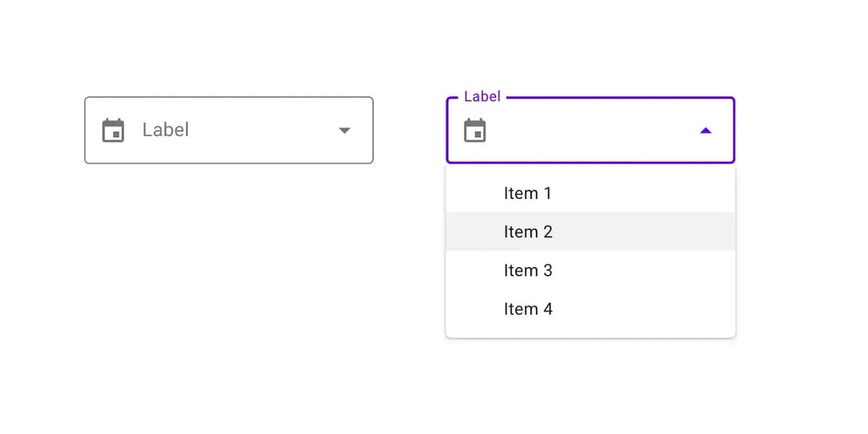The image size is (868, 434).
Task: Click the Label placeholder text in the left select
Action: [165, 130]
